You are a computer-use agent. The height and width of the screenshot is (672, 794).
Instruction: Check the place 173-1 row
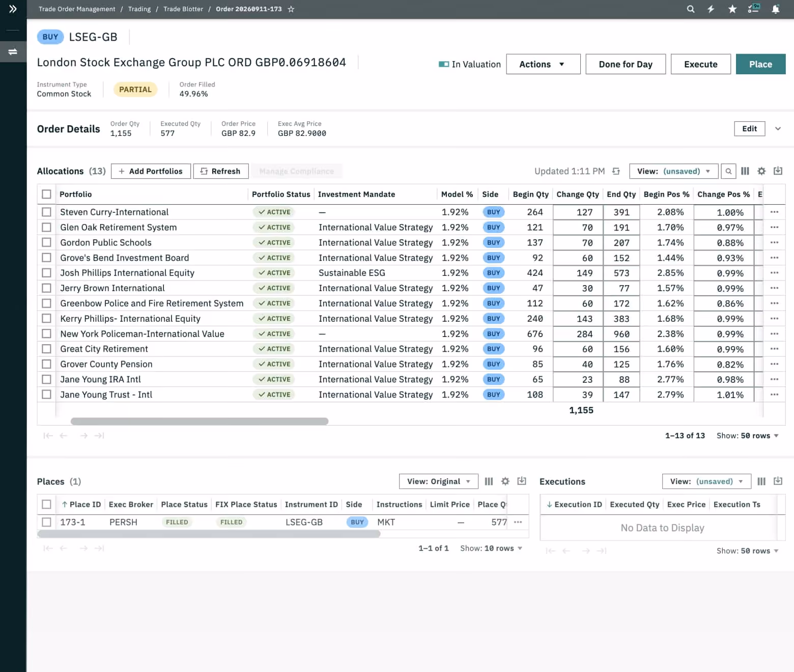point(46,522)
